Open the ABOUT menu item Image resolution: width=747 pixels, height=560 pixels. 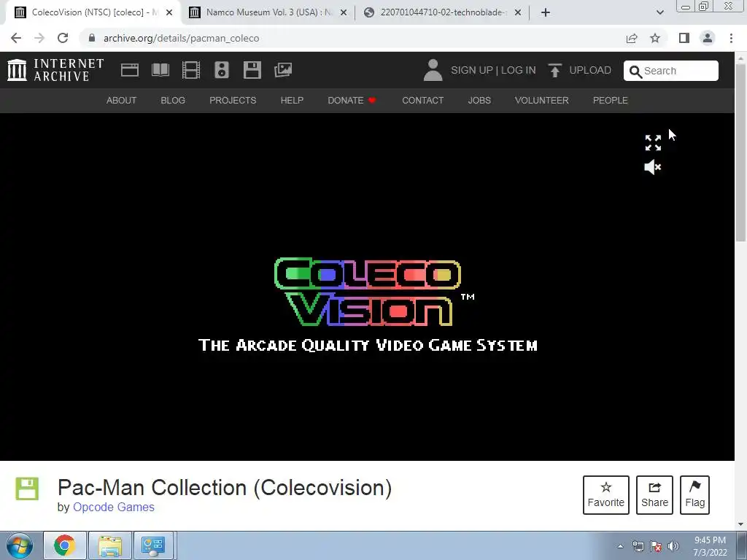(x=121, y=101)
